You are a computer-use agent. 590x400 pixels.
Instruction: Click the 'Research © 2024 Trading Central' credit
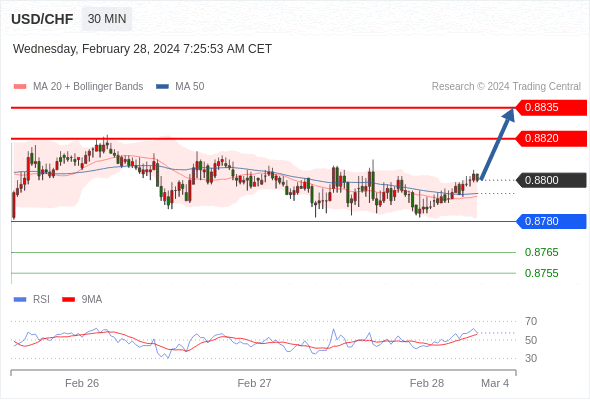(506, 87)
